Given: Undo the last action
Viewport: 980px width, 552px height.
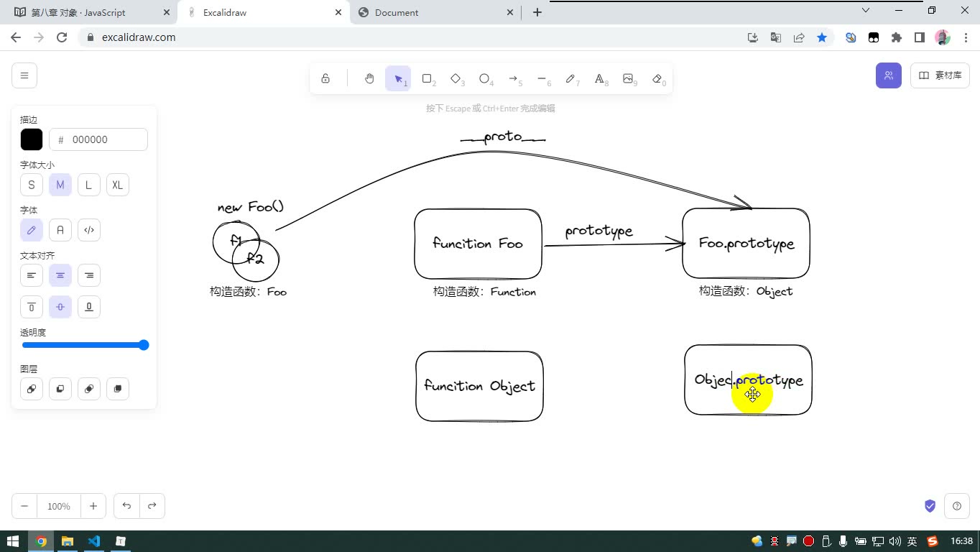Looking at the screenshot, I should click(126, 506).
